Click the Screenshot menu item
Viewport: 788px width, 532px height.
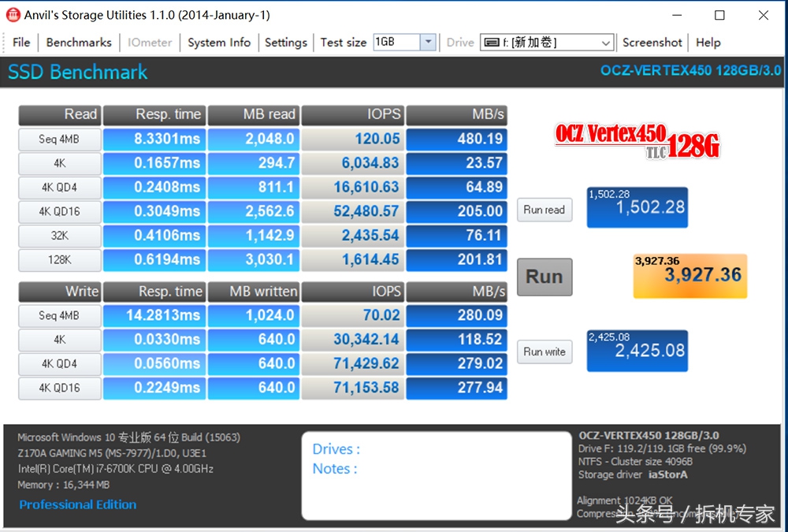[x=652, y=43]
